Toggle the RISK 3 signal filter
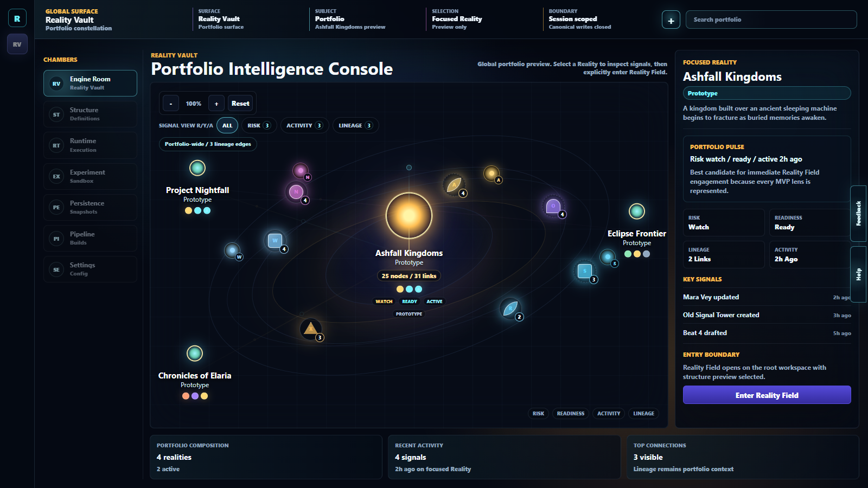Viewport: 868px width, 488px height. pyautogui.click(x=259, y=126)
